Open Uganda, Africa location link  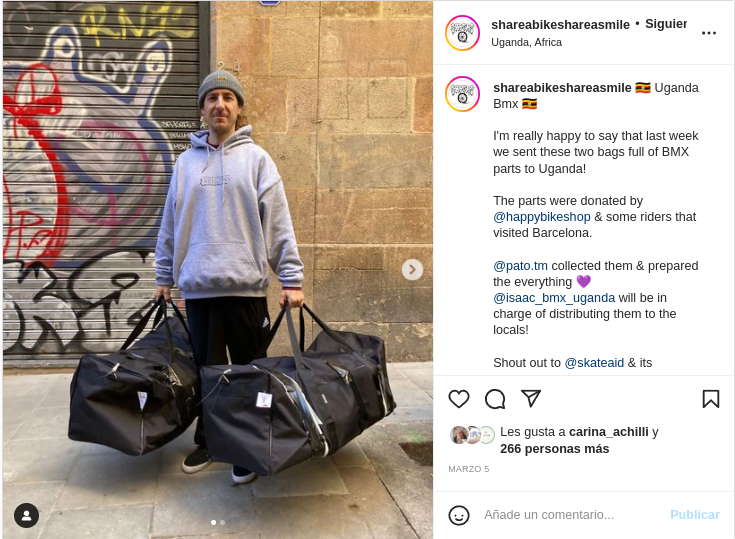click(526, 42)
